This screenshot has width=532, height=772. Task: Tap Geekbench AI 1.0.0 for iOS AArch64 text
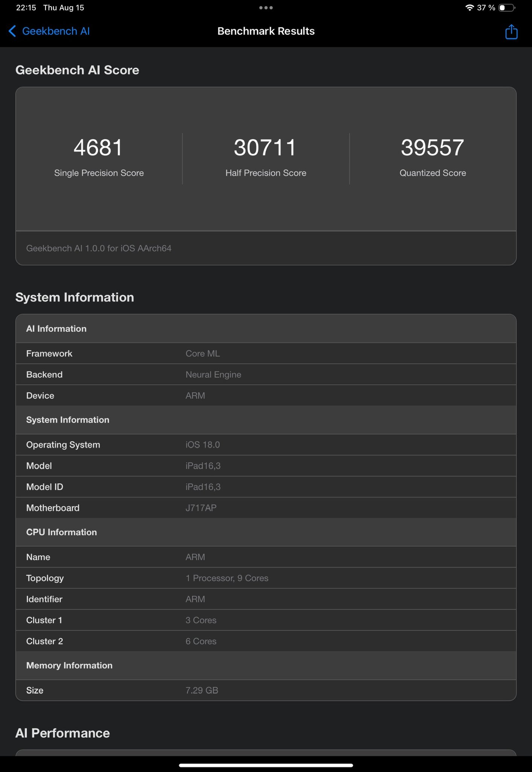(x=99, y=248)
